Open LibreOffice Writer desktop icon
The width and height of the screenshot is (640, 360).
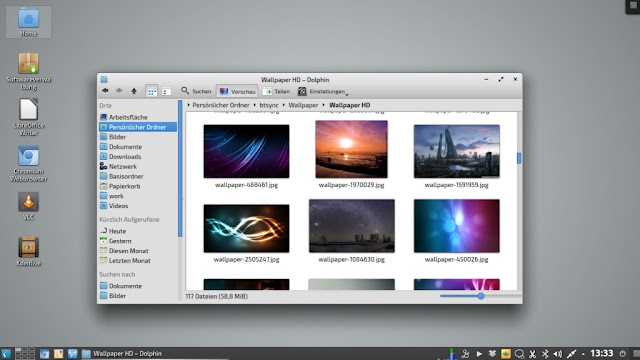29,117
